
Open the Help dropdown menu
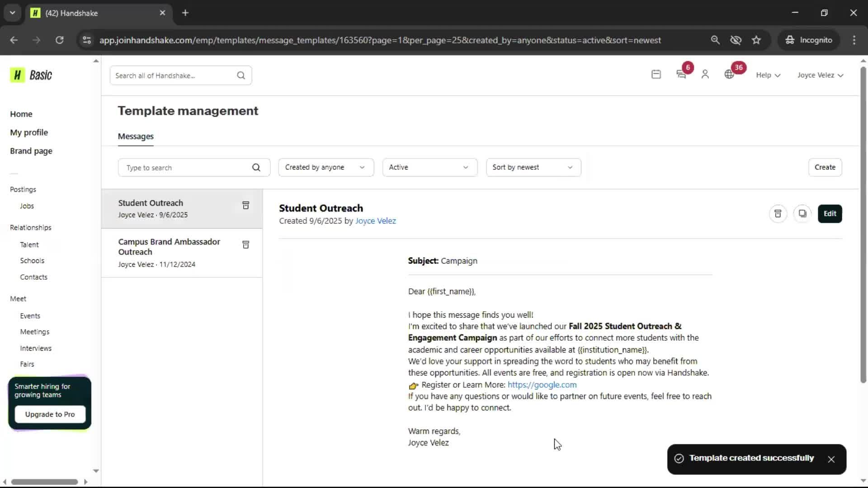768,75
